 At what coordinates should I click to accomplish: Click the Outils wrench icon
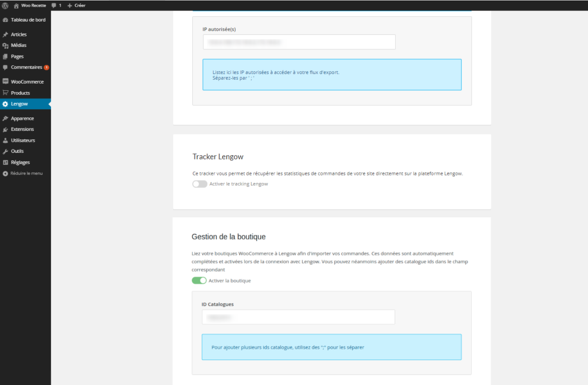pos(5,151)
